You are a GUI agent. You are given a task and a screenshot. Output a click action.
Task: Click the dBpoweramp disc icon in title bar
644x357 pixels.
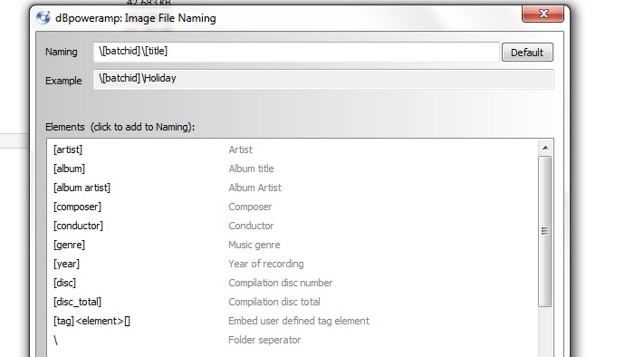point(43,17)
